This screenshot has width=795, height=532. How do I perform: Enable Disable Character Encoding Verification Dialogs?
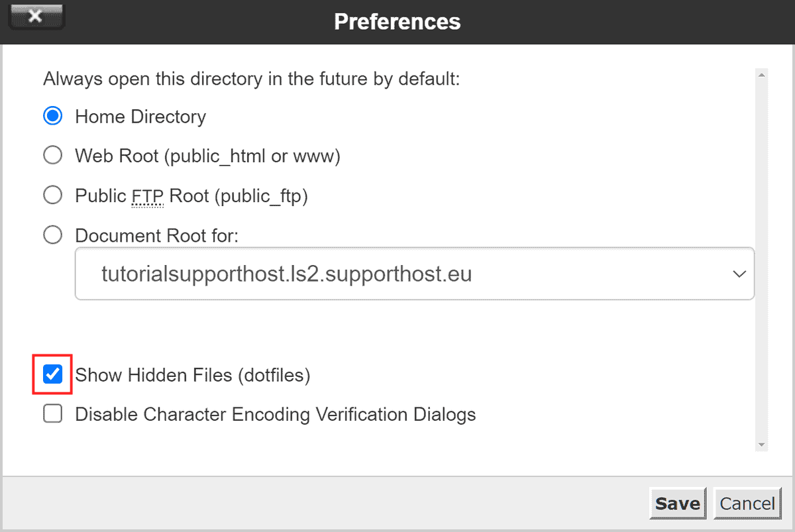pos(52,413)
